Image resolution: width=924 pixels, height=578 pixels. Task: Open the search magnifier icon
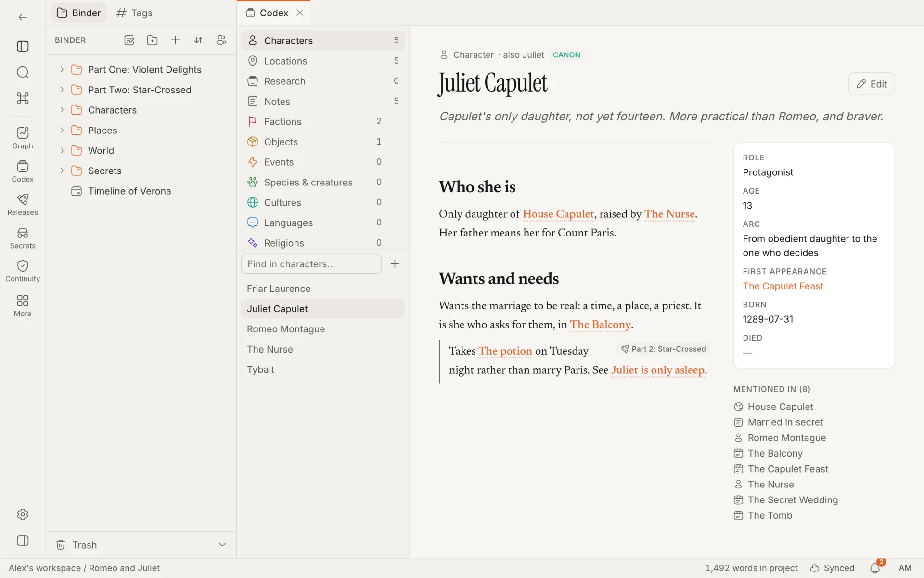click(23, 72)
